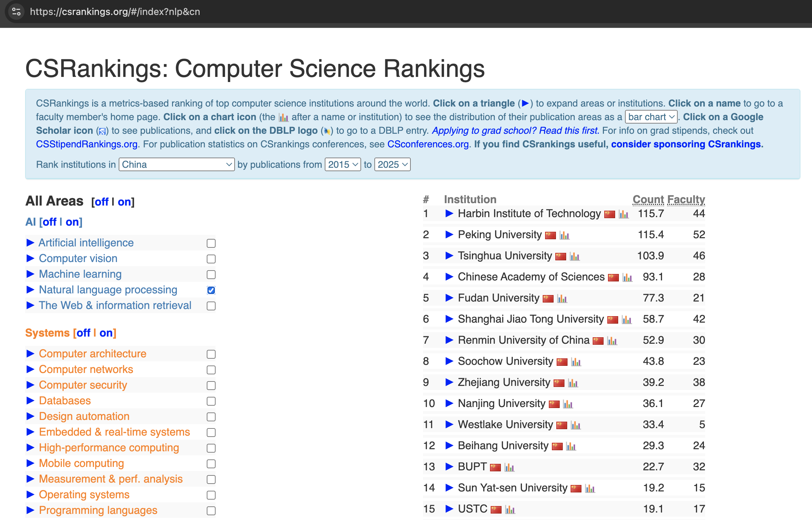This screenshot has height=520, width=812.
Task: Click site info icon in address bar
Action: coord(16,12)
